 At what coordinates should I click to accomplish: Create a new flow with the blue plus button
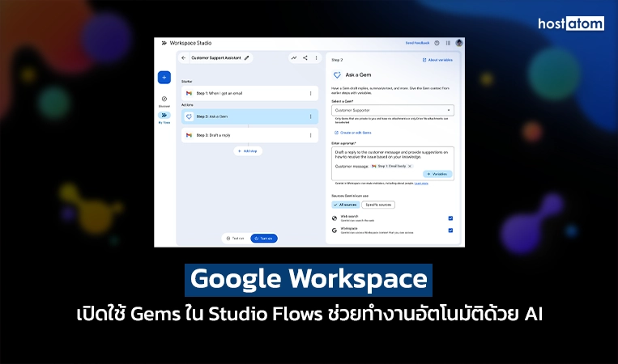164,77
